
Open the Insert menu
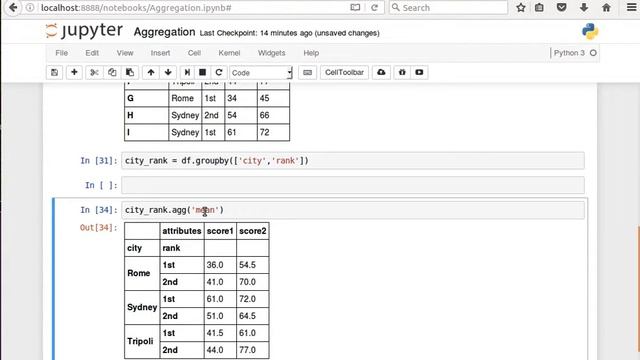point(160,53)
